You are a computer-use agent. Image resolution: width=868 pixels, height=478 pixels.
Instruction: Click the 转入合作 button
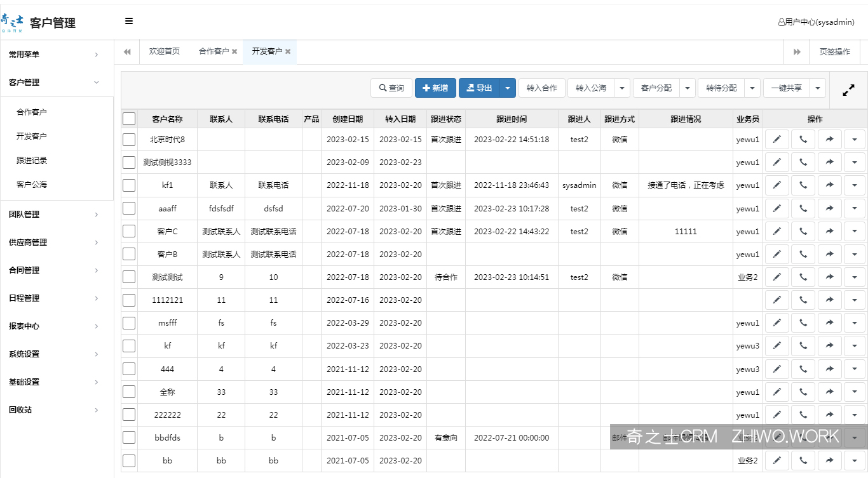coord(542,88)
